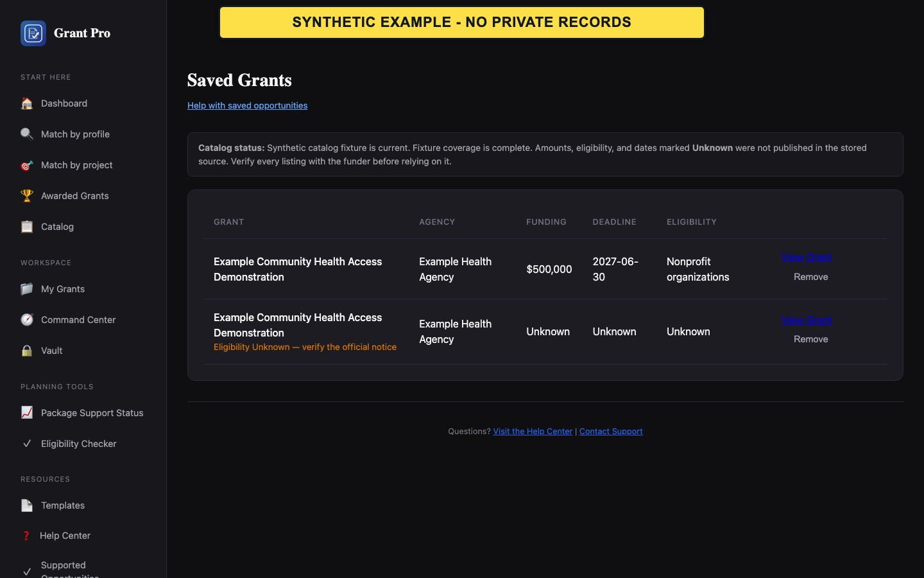This screenshot has width=924, height=578.
Task: Click the Match by project target icon
Action: 27,165
